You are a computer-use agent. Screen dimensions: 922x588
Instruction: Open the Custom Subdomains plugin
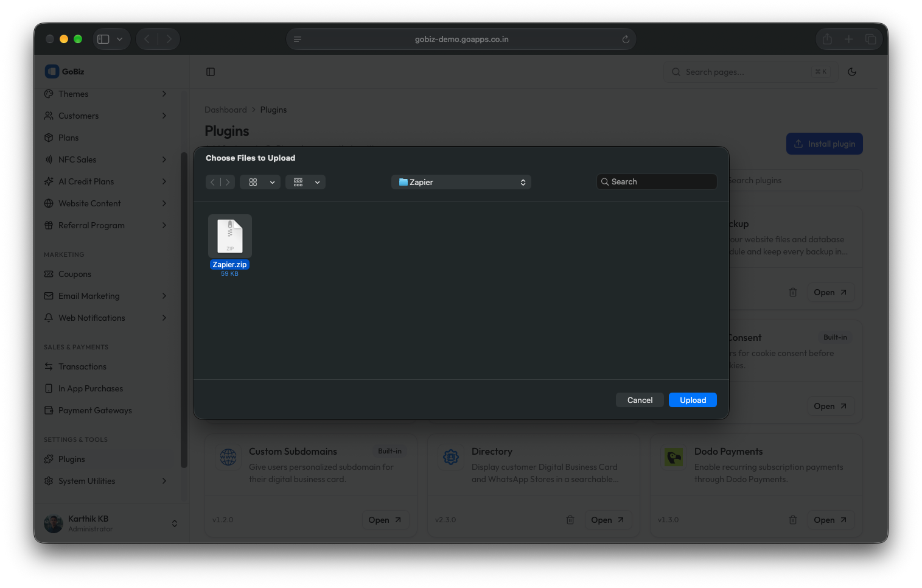385,520
